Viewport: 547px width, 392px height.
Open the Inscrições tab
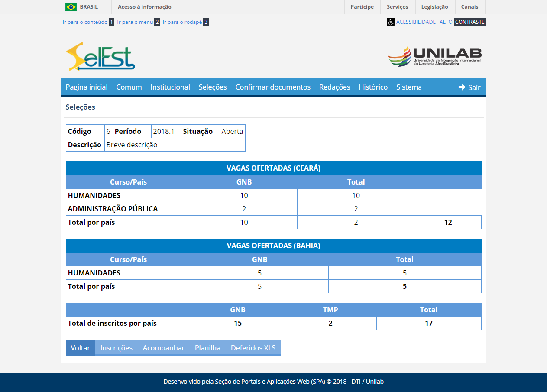click(x=117, y=348)
